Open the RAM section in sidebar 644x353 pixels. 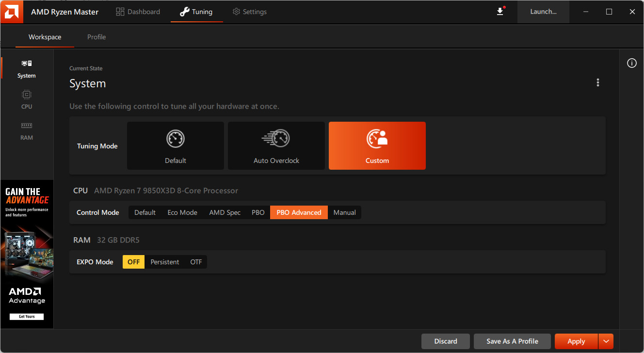pyautogui.click(x=27, y=131)
